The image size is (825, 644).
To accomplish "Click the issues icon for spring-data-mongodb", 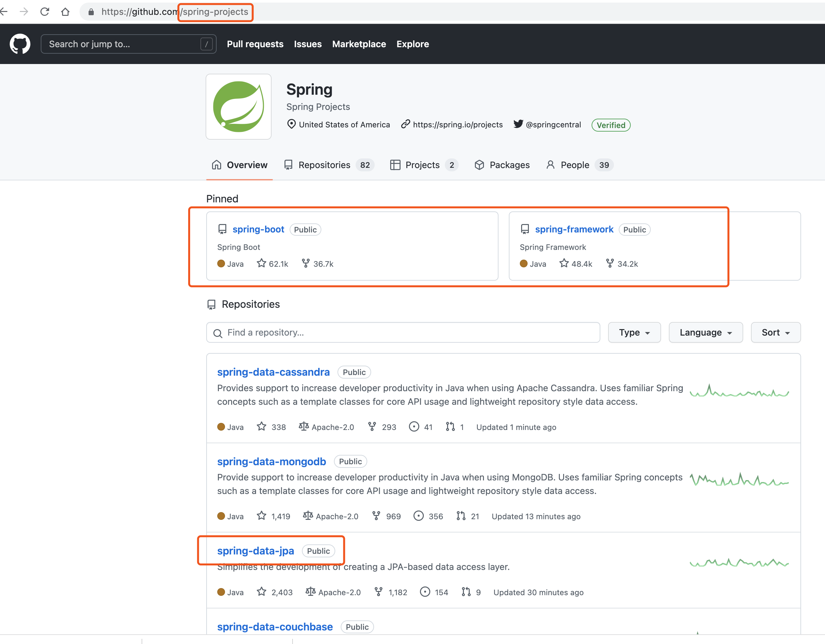I will pos(419,516).
